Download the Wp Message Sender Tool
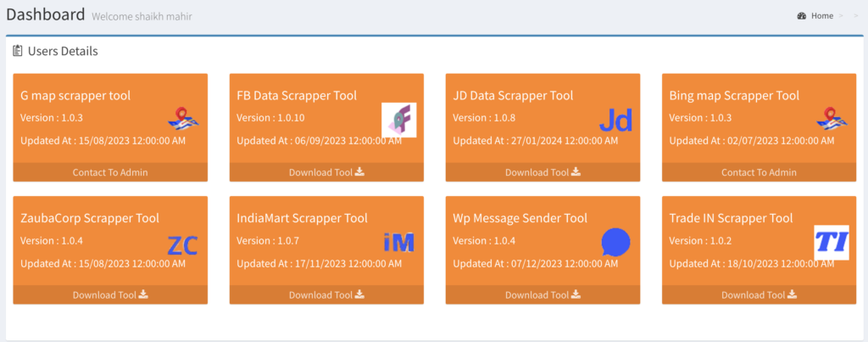The width and height of the screenshot is (868, 342). [x=543, y=294]
